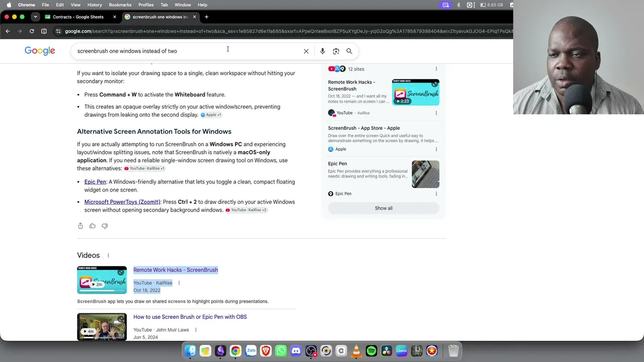
Task: Open ScreenBrush - App Store - Apple result
Action: (364, 128)
